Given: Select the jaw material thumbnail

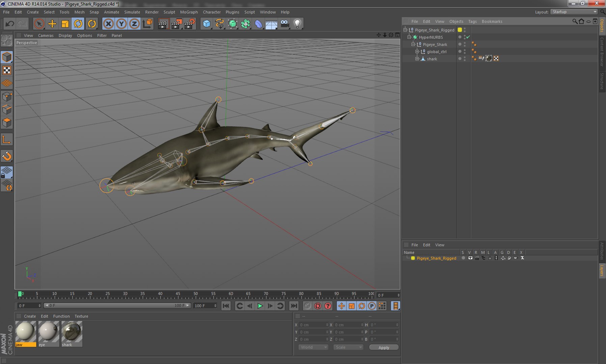Looking at the screenshot, I should click(26, 334).
